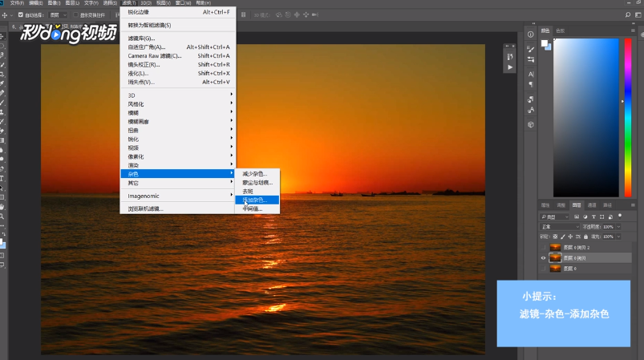Expand the 3D filter submenu

[178, 95]
